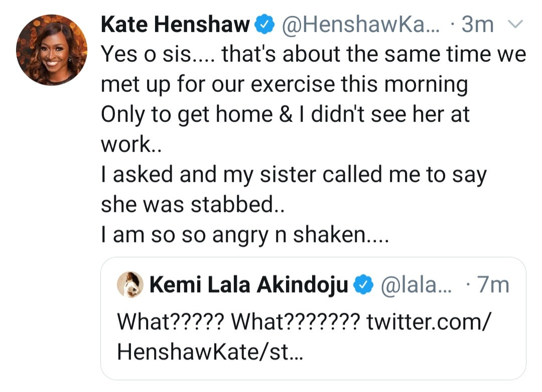Viewport: 542px width, 392px height.
Task: Click the 'I am so so angry n shaken' line
Action: tap(245, 235)
